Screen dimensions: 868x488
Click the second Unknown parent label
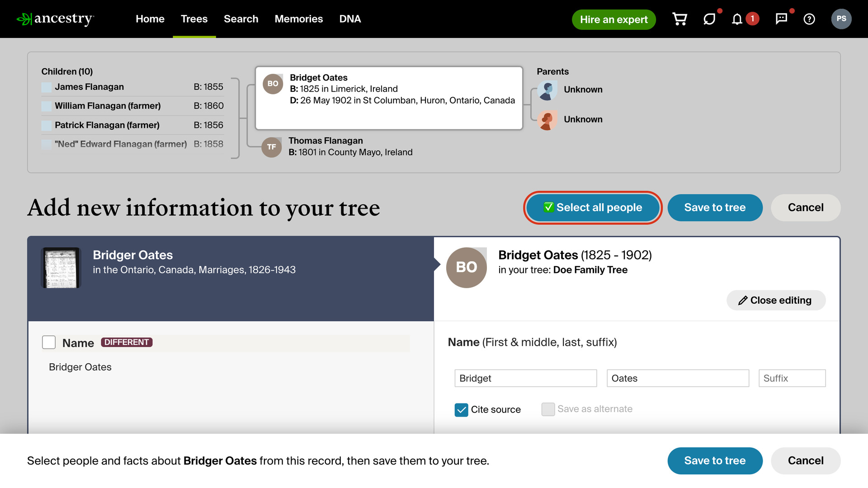click(x=583, y=119)
